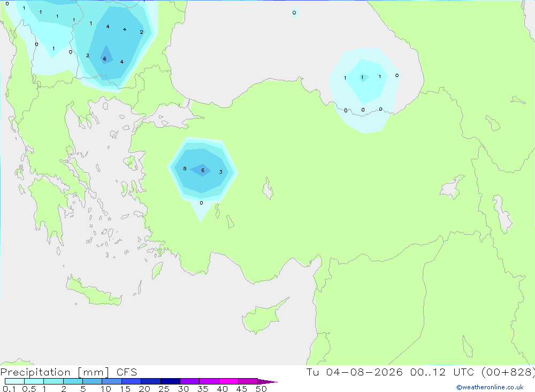Viewport: 535px width, 392px height.
Task: Click the 0.5–1 mm legend swatch
Action: point(34,381)
